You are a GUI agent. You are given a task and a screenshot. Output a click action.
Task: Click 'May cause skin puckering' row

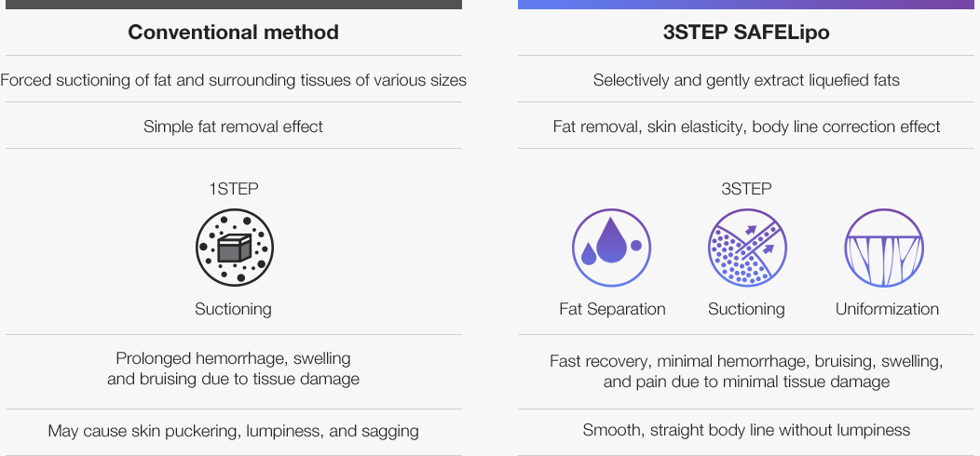(x=233, y=430)
